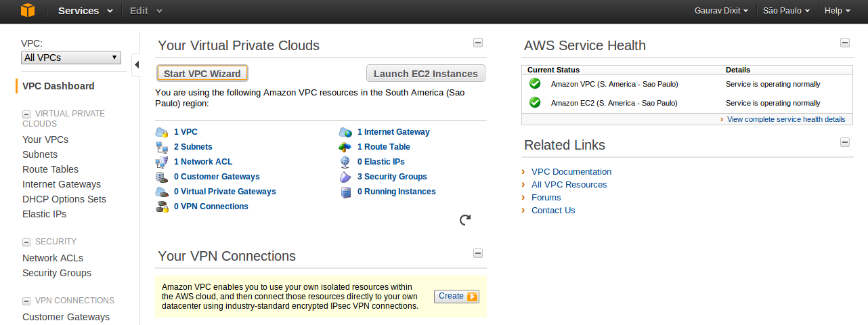This screenshot has height=325, width=868.
Task: Click the Subnets icon next to 2 Subnets
Action: coord(162,147)
